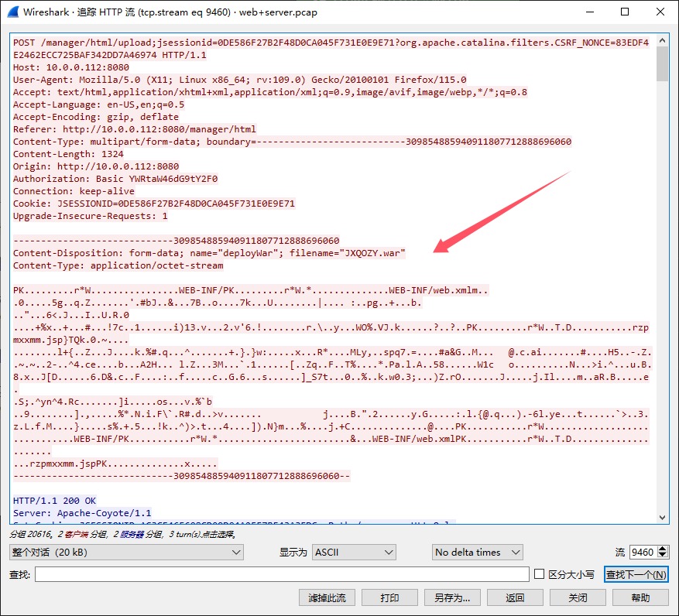Click the Wireshark shark fin title icon

click(x=12, y=12)
